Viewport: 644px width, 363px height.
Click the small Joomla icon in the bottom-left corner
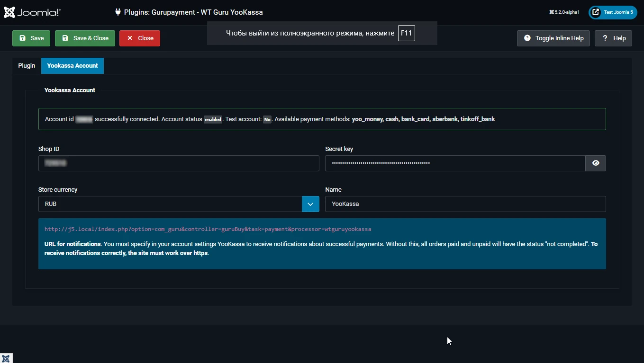6,358
